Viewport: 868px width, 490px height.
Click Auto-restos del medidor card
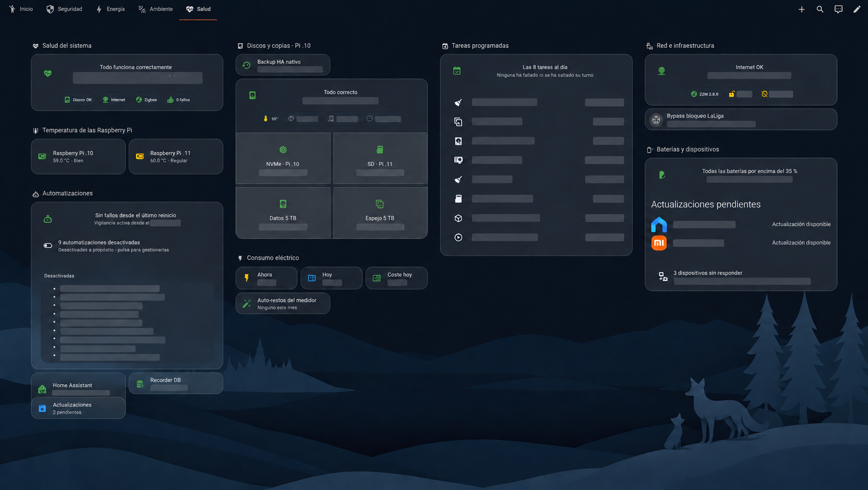tap(283, 303)
